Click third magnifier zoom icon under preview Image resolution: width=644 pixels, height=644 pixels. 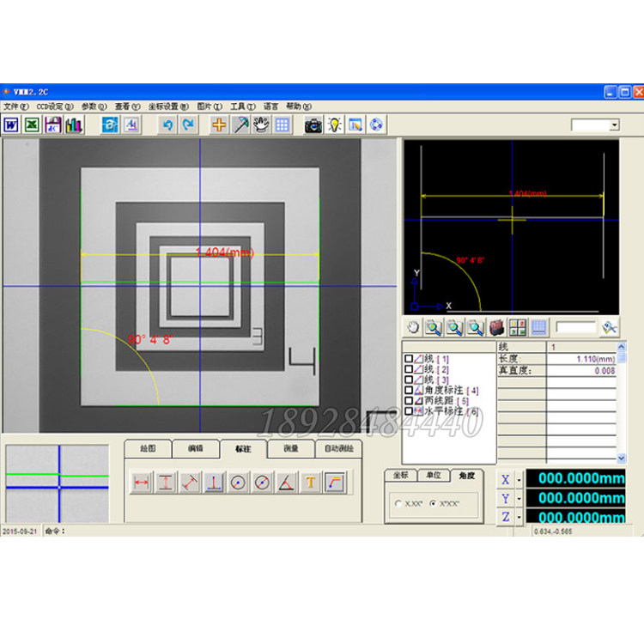tap(476, 328)
